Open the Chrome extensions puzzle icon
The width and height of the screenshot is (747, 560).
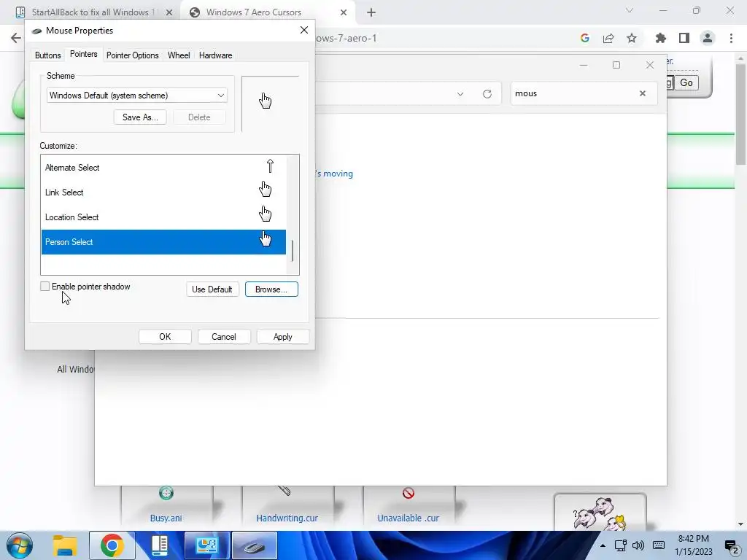[x=661, y=38]
